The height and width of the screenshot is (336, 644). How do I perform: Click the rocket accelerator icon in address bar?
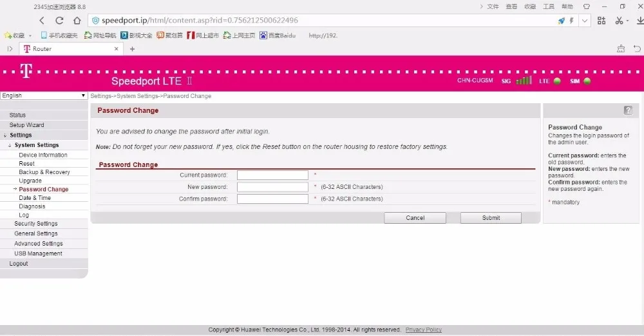click(x=562, y=21)
